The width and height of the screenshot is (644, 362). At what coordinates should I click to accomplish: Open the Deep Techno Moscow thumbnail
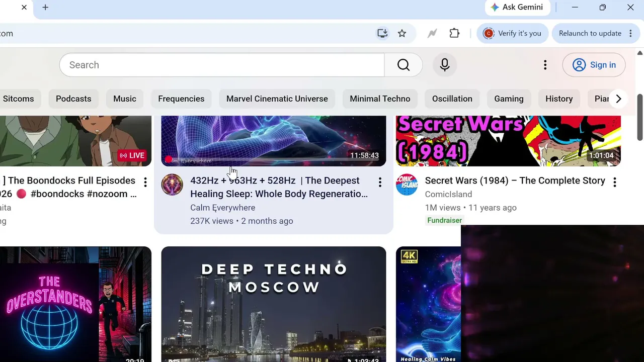pos(274,304)
